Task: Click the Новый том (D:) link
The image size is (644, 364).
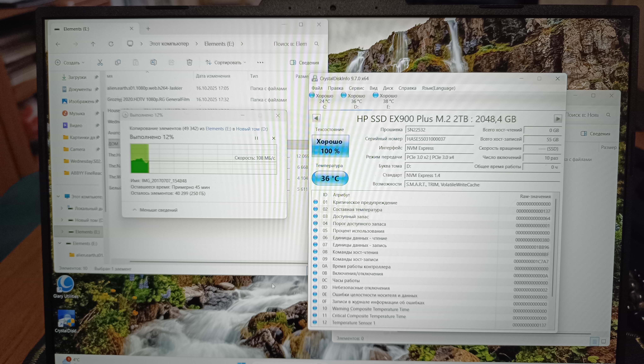Action: [251, 129]
